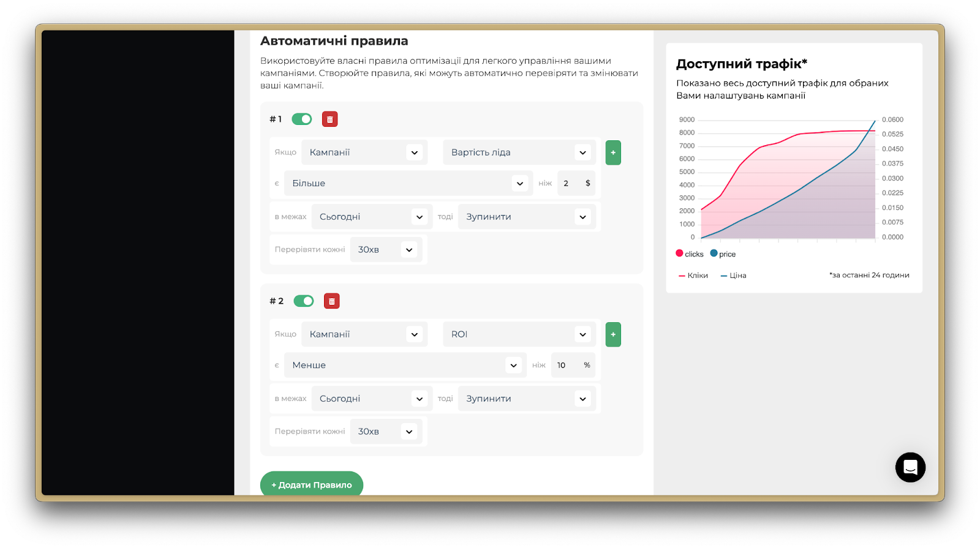This screenshot has width=980, height=548.
Task: Toggle the clicks legend item in chart
Action: (690, 254)
